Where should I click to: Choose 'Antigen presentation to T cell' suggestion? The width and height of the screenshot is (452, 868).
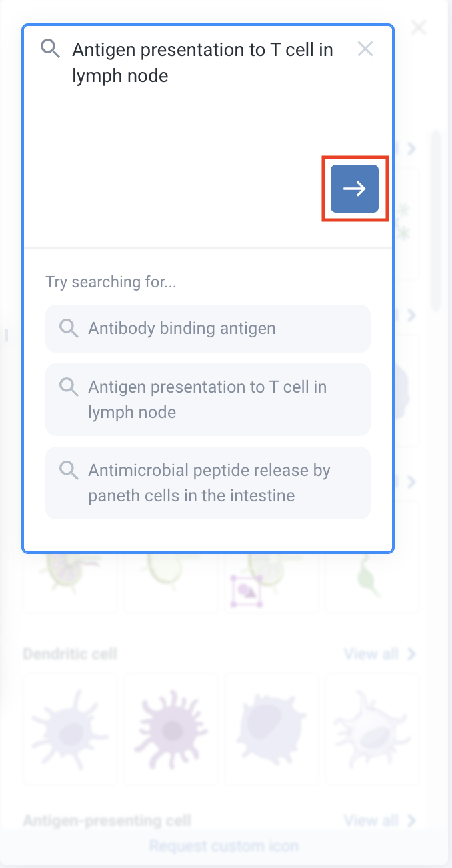click(208, 399)
